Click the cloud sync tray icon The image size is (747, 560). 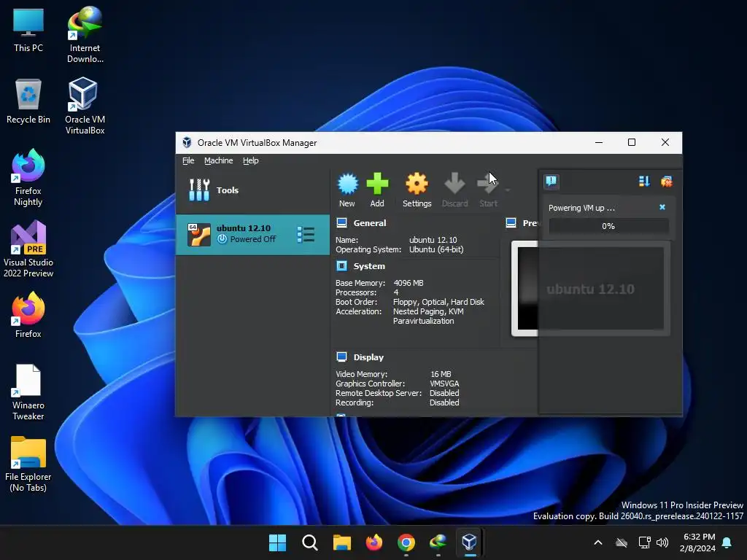pos(622,542)
